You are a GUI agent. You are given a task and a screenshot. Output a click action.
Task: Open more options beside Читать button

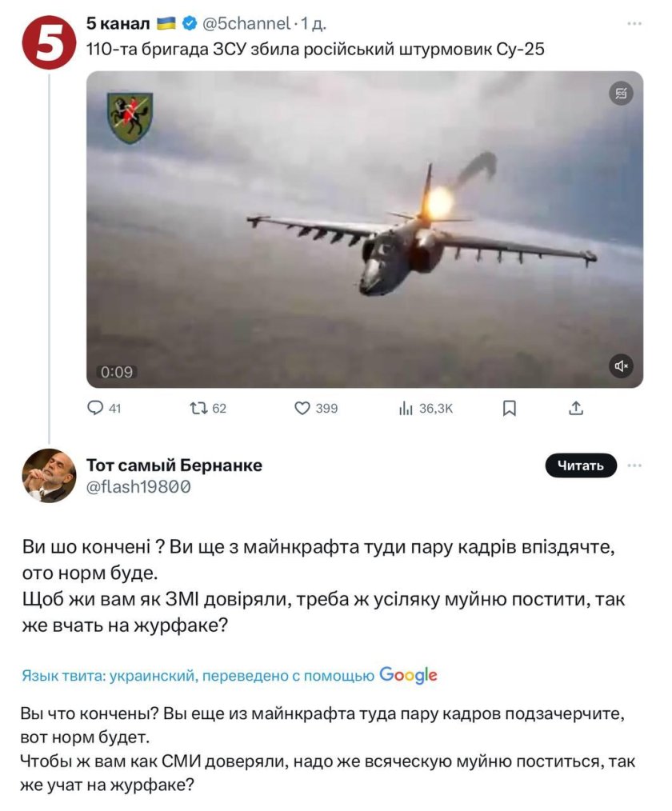tap(634, 465)
